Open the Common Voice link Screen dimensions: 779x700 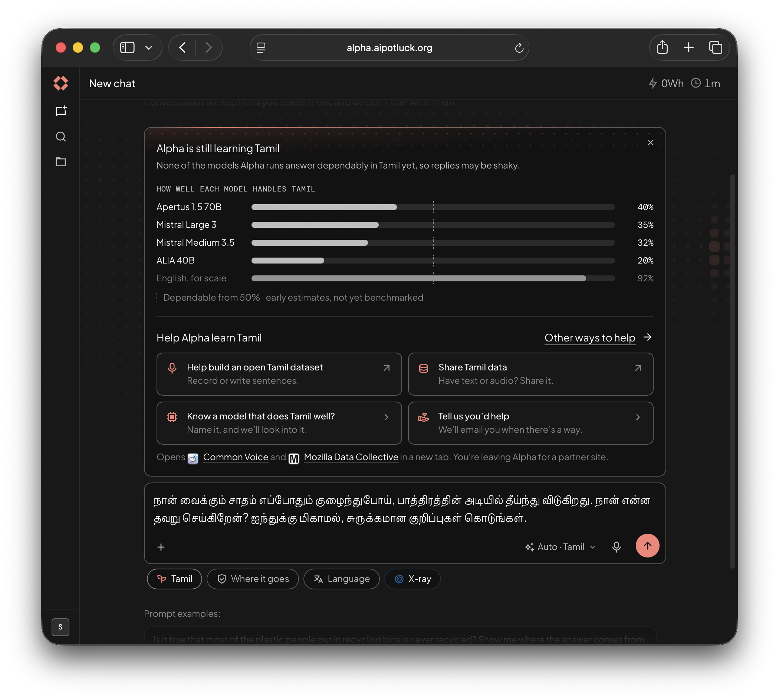(x=235, y=457)
